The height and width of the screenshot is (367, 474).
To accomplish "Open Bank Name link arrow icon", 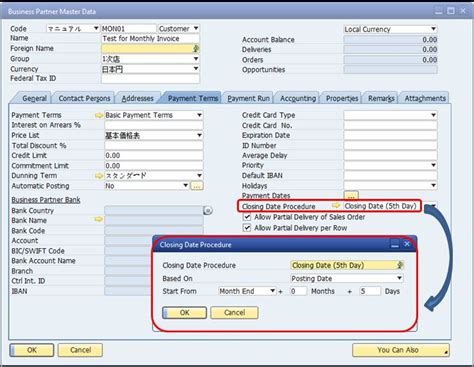I will (98, 219).
